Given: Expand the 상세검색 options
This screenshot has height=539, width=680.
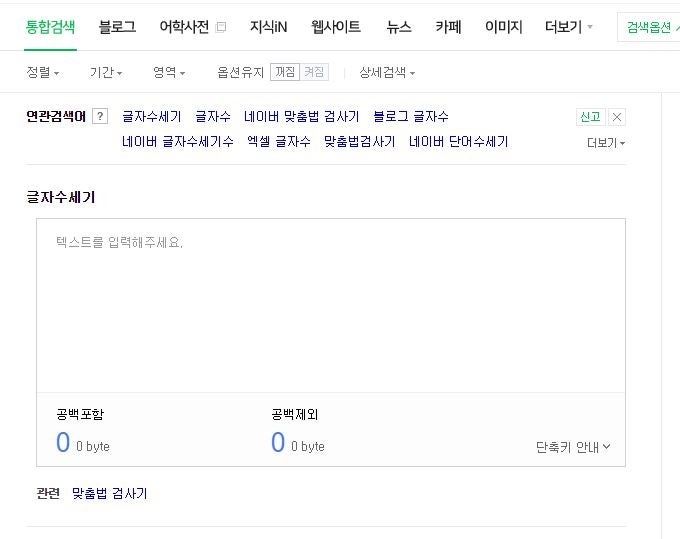Looking at the screenshot, I should (x=387, y=72).
